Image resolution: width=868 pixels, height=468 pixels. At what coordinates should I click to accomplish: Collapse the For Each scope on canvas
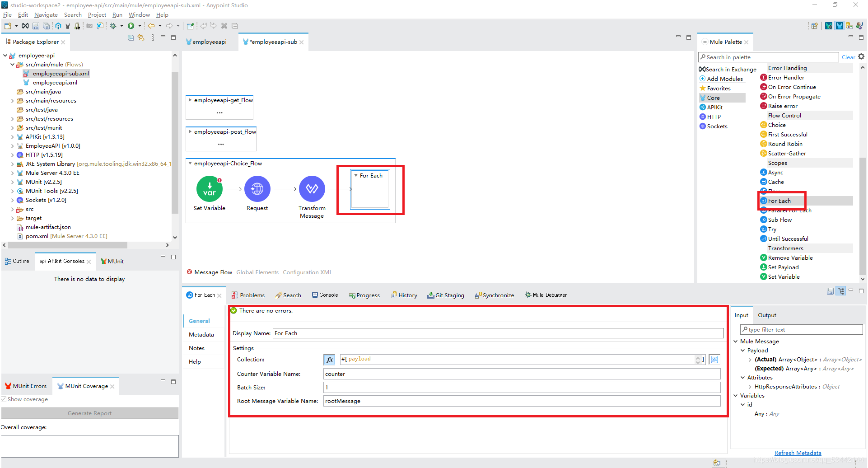356,176
